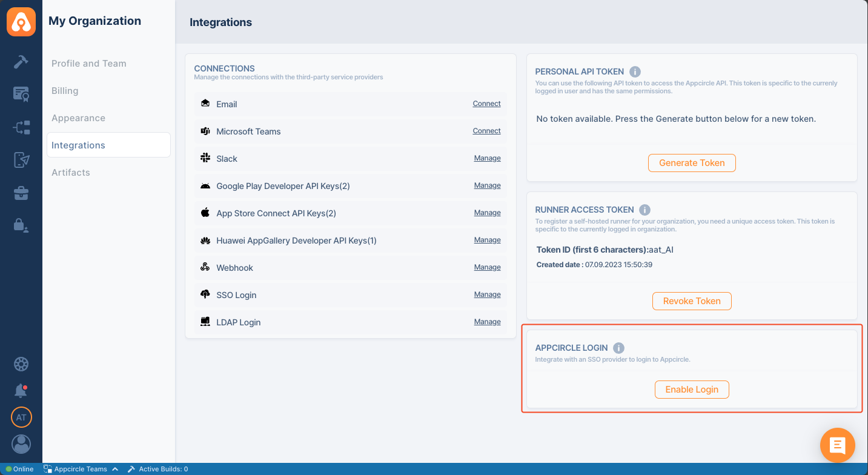Viewport: 868px width, 475px height.
Task: Click the AT organization avatar
Action: [x=21, y=417]
